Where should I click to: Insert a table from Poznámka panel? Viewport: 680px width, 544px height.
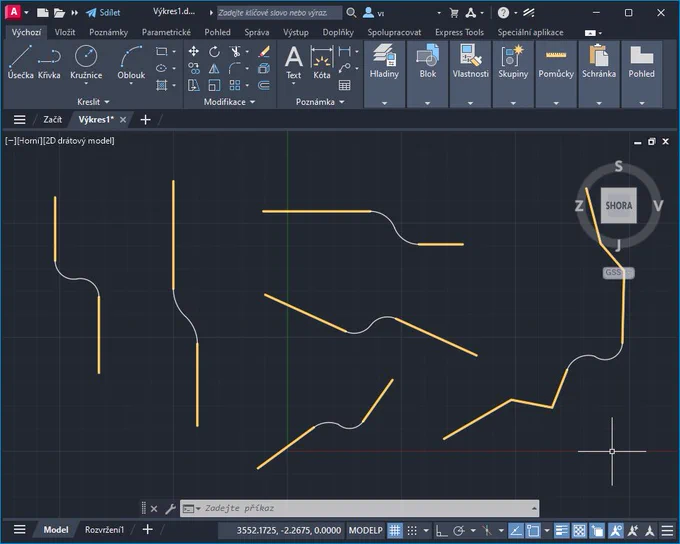click(345, 85)
